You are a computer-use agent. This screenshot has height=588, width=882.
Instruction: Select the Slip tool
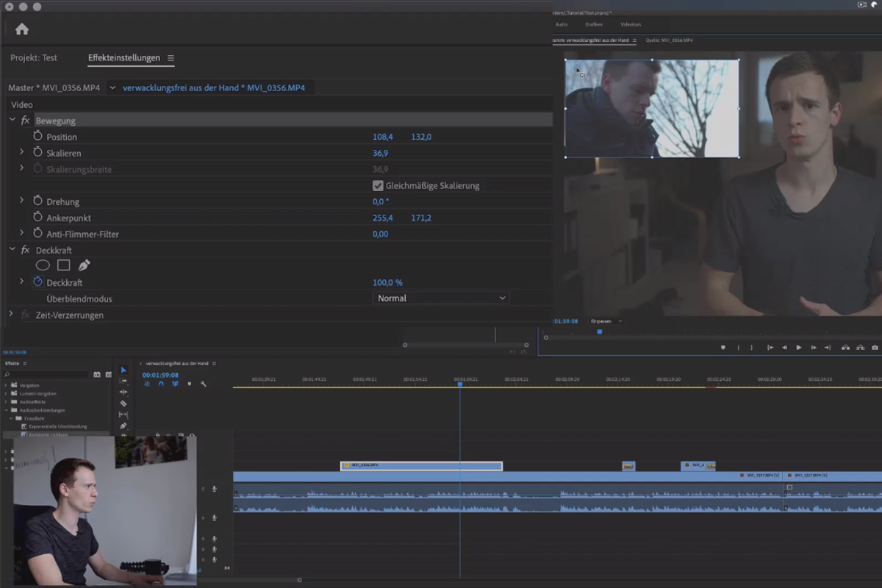coord(123,415)
